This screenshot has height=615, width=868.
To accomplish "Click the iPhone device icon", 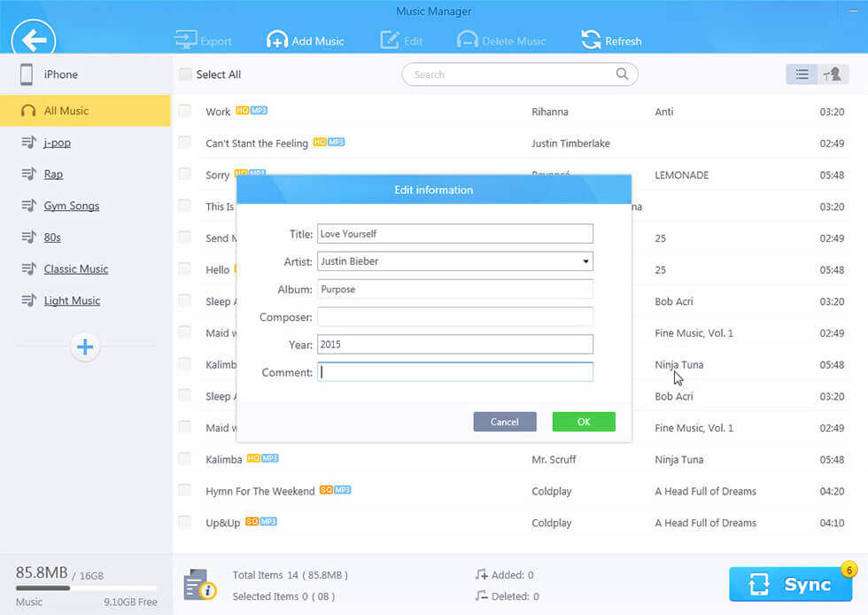I will tap(26, 74).
